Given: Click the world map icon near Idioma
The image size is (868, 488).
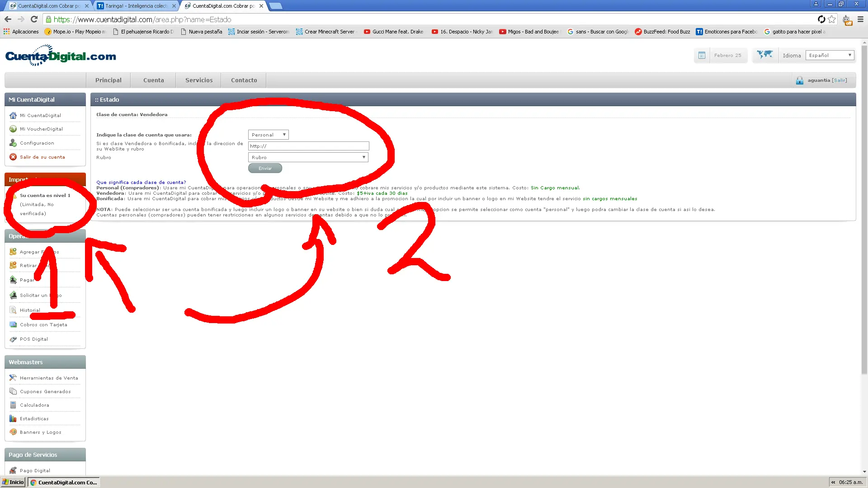Looking at the screenshot, I should coord(765,55).
